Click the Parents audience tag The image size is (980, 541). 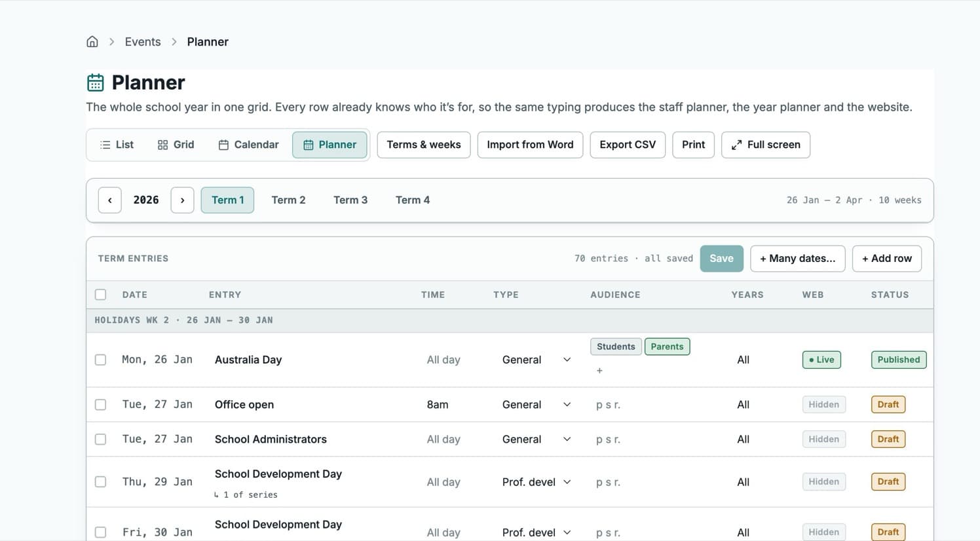(667, 346)
